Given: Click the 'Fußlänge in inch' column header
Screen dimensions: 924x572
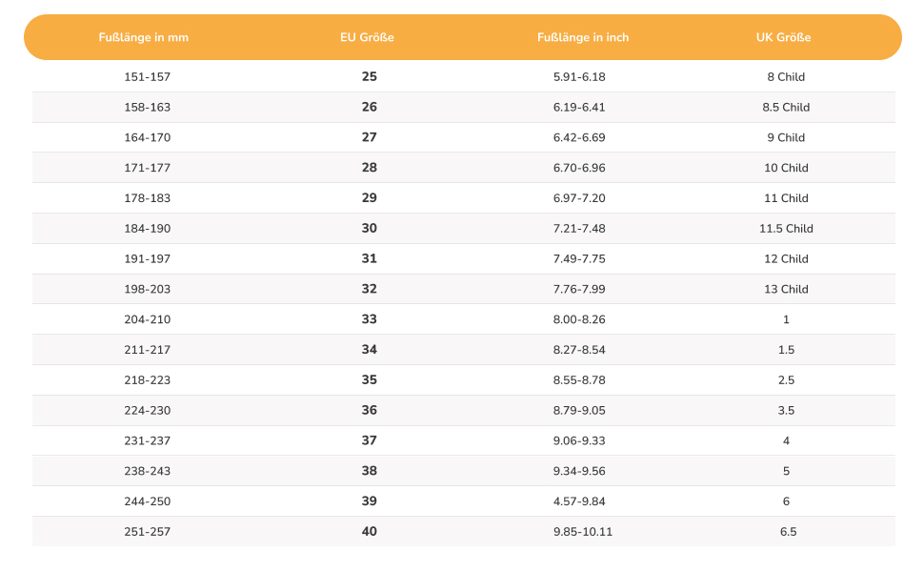Looking at the screenshot, I should point(583,37).
